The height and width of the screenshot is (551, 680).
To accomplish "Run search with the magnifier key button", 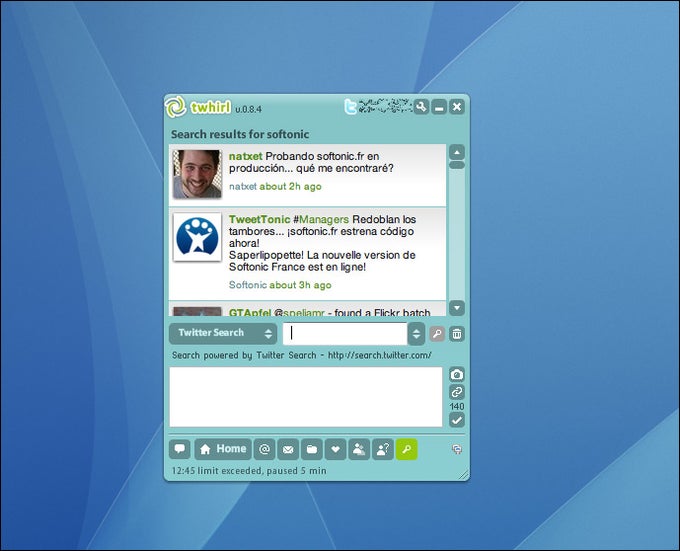I will [437, 334].
